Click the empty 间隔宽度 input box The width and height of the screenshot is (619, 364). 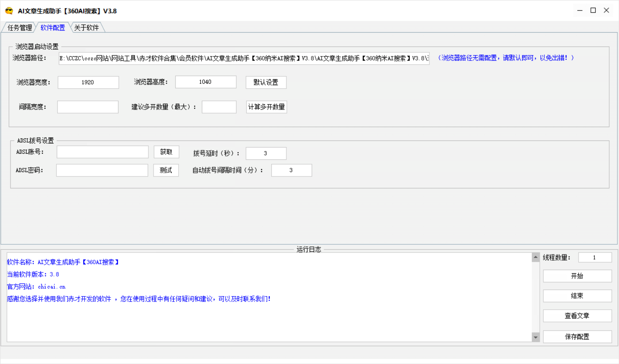click(x=88, y=107)
